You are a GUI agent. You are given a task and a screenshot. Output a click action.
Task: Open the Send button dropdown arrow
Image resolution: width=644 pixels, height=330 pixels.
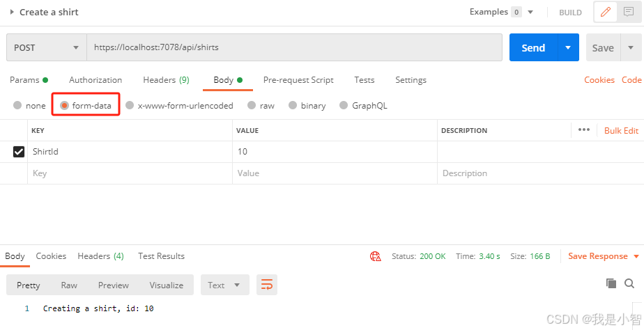[x=568, y=47]
